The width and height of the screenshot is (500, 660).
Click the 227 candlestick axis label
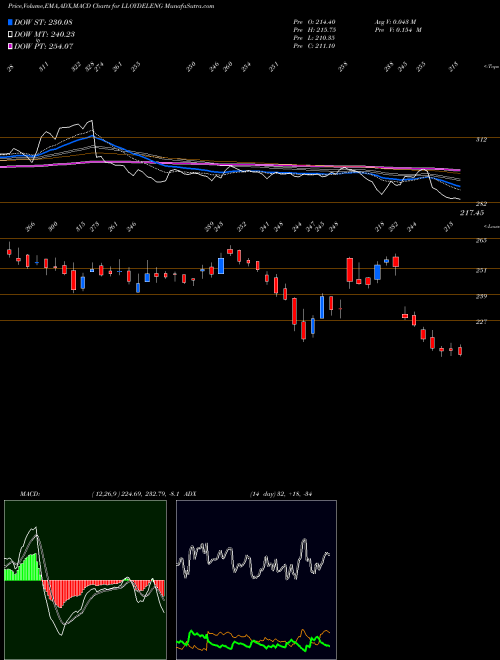[482, 322]
